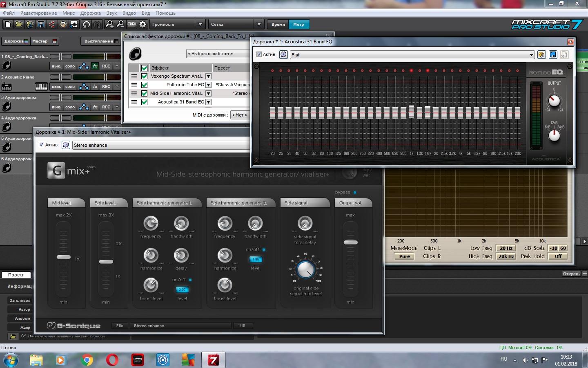Mute track 1 with вык. button

point(56,66)
